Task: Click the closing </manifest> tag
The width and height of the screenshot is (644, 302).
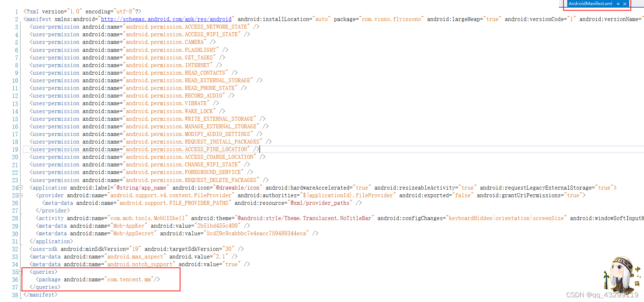Action: tap(41, 294)
